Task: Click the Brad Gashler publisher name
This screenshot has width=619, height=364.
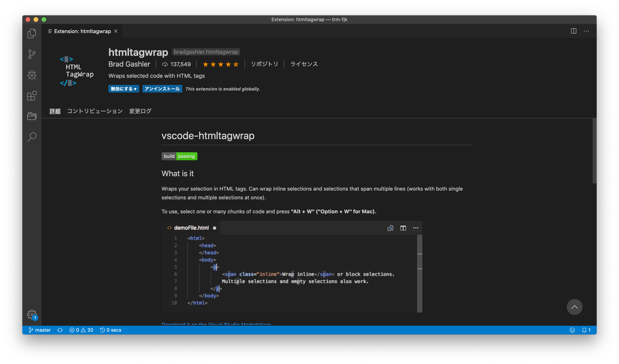Action: point(129,64)
